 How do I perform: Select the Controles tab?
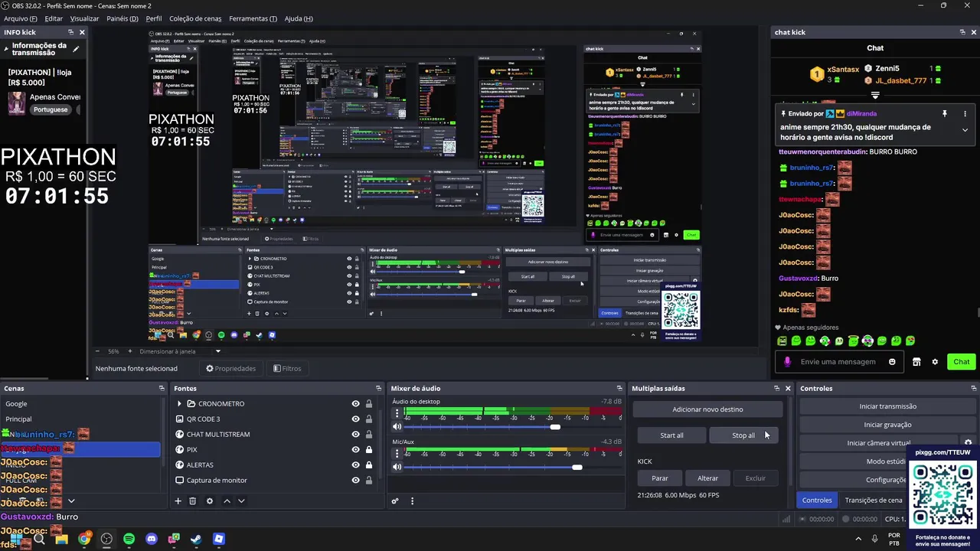click(x=817, y=500)
